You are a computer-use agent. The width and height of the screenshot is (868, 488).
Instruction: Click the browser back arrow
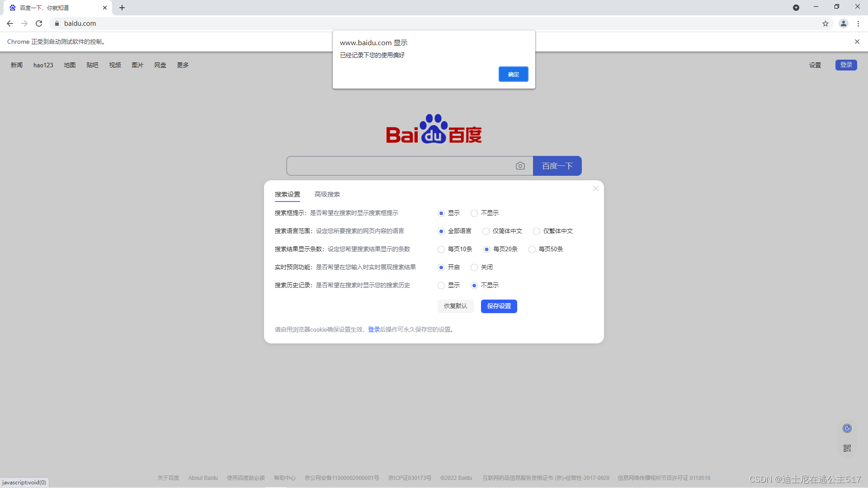10,23
